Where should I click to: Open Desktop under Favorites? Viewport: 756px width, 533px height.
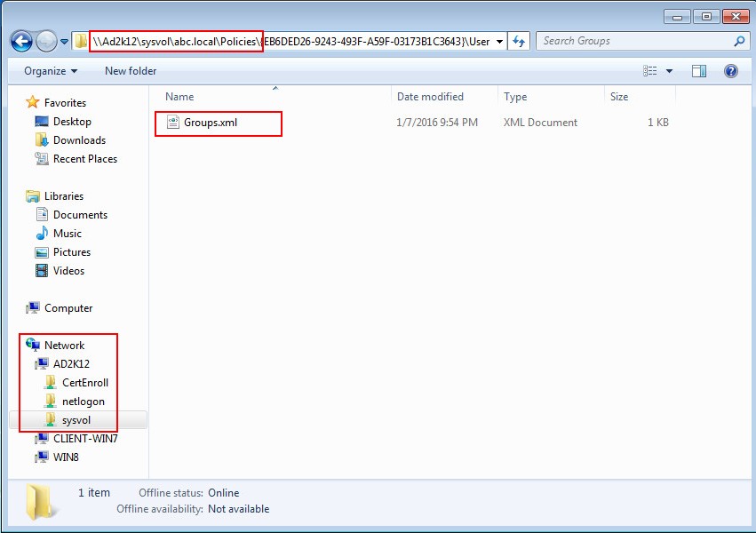[72, 122]
